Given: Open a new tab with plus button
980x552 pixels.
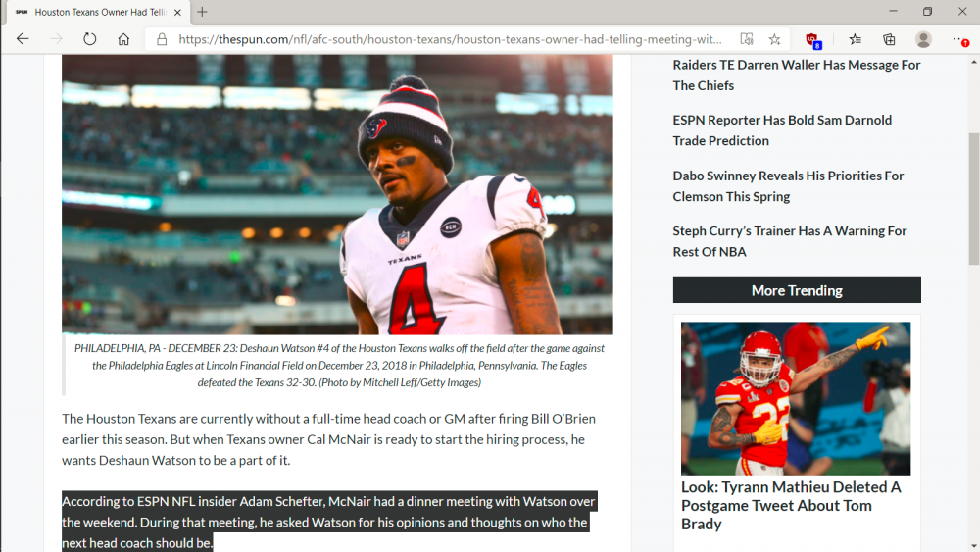Looking at the screenshot, I should tap(202, 12).
